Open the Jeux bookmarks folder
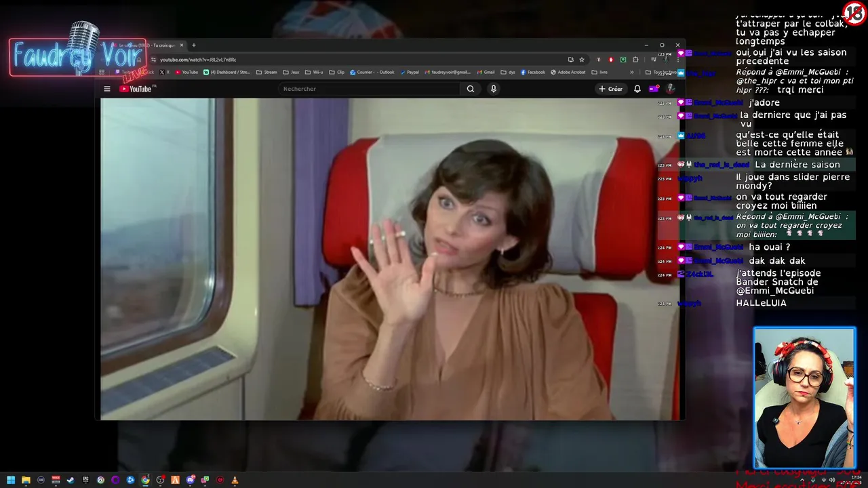This screenshot has width=868, height=488. tap(291, 72)
